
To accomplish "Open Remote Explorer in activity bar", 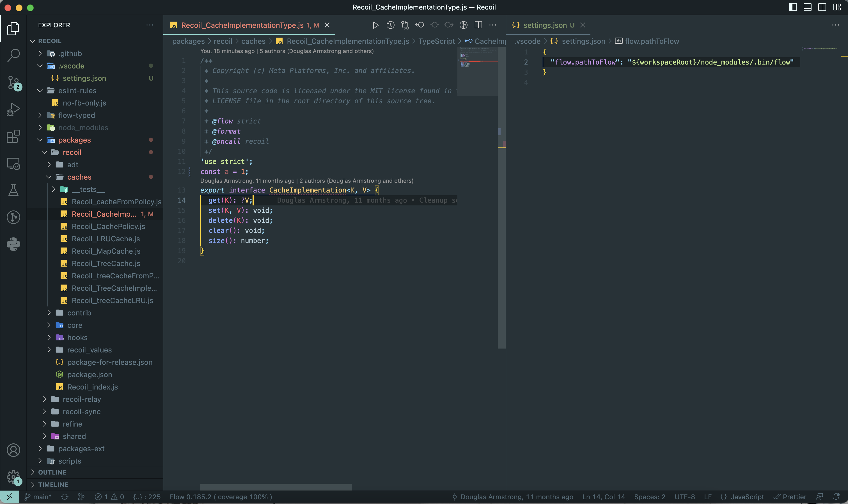I will [x=13, y=164].
